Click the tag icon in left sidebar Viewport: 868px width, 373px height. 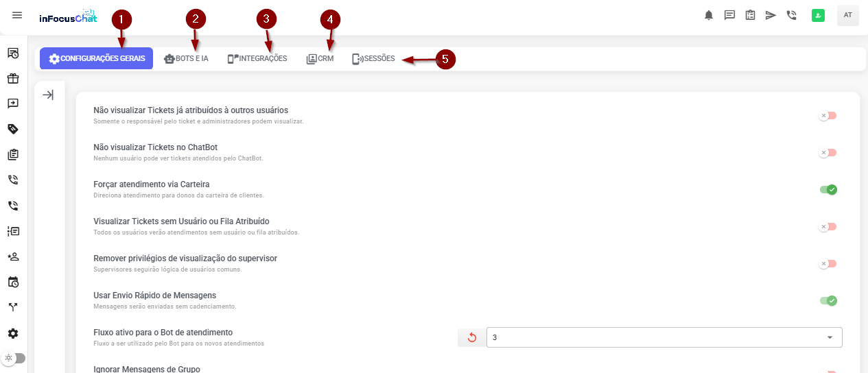(x=13, y=129)
